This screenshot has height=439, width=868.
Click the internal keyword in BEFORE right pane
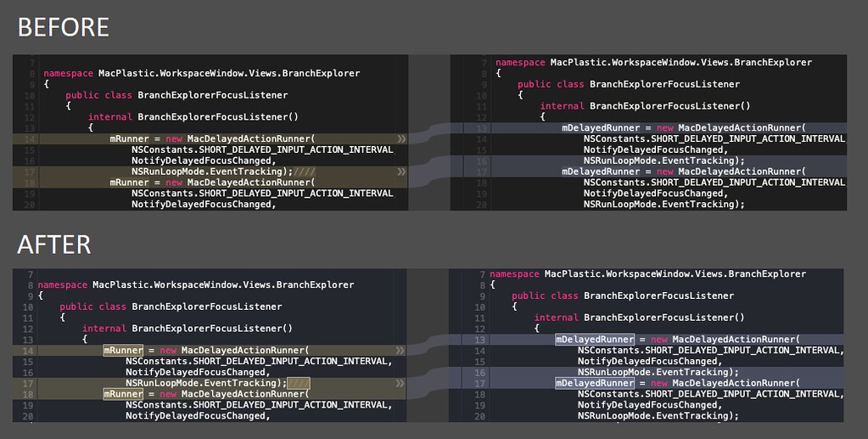point(562,106)
